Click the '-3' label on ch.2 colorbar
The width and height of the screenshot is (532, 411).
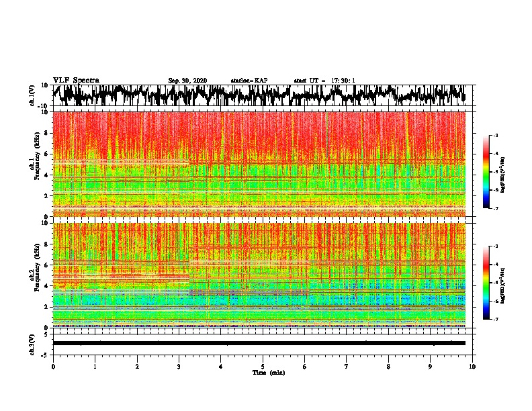pyautogui.click(x=496, y=246)
